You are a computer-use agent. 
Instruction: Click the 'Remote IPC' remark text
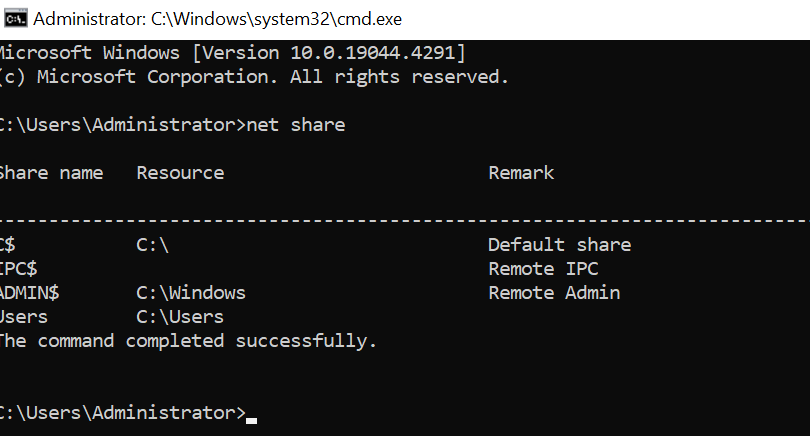(543, 269)
